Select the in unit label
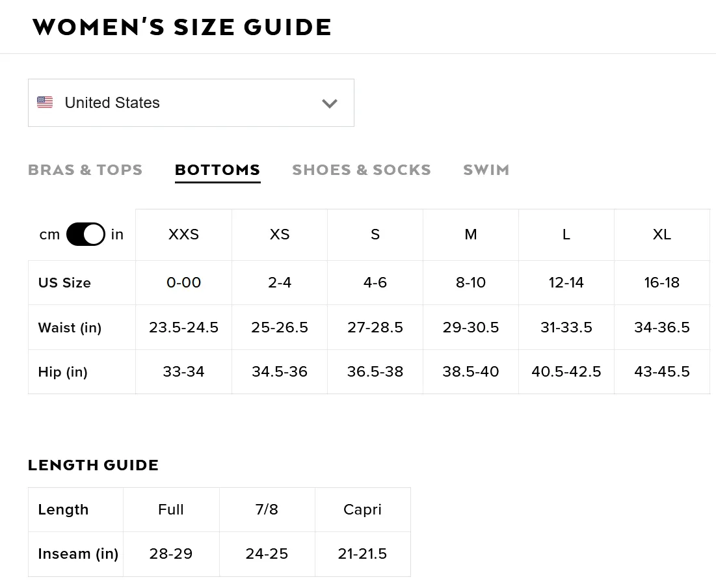The image size is (716, 588). [x=117, y=234]
